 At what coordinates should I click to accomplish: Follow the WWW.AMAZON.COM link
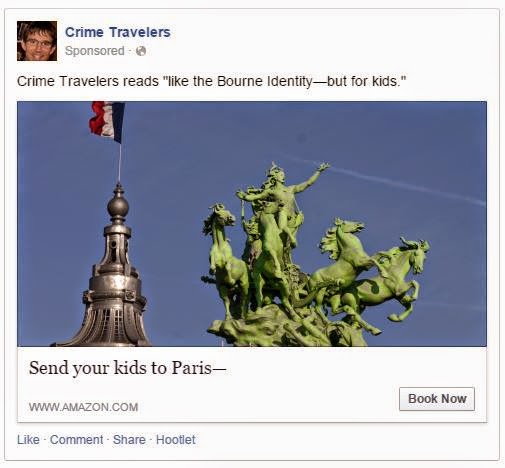pyautogui.click(x=83, y=407)
